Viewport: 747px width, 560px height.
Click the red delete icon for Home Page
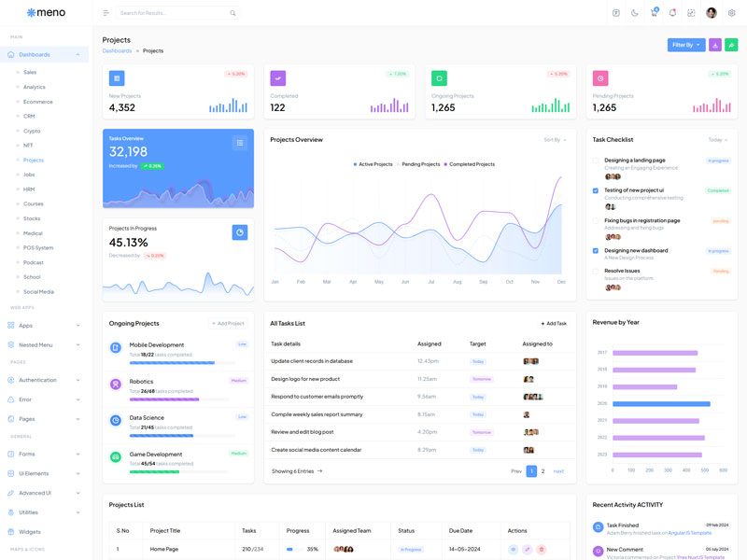click(542, 550)
